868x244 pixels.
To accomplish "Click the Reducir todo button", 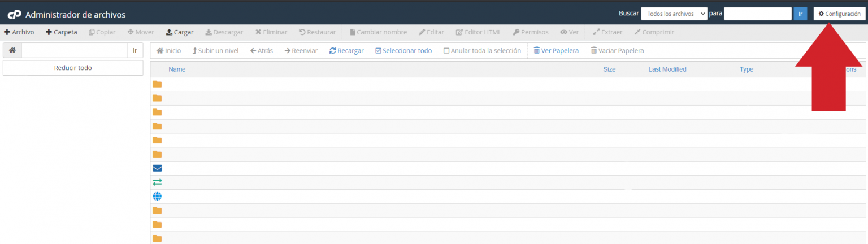I will [73, 68].
